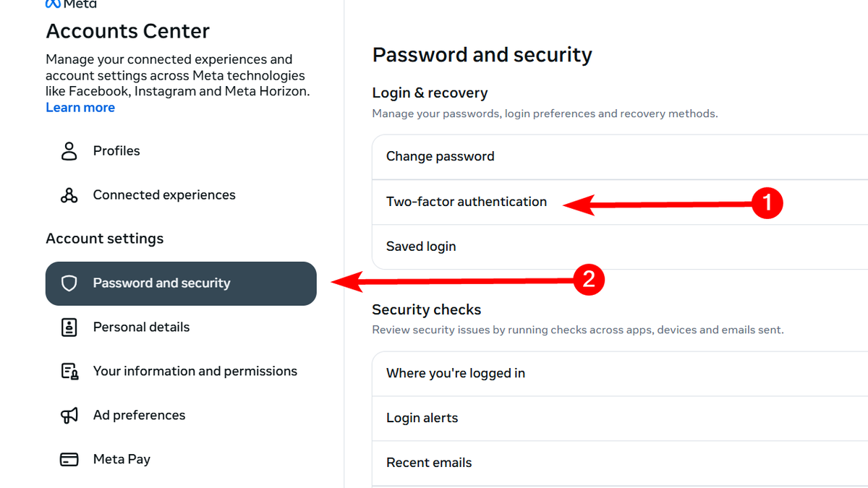868x488 pixels.
Task: Click the Meta Pay card icon
Action: (x=69, y=460)
